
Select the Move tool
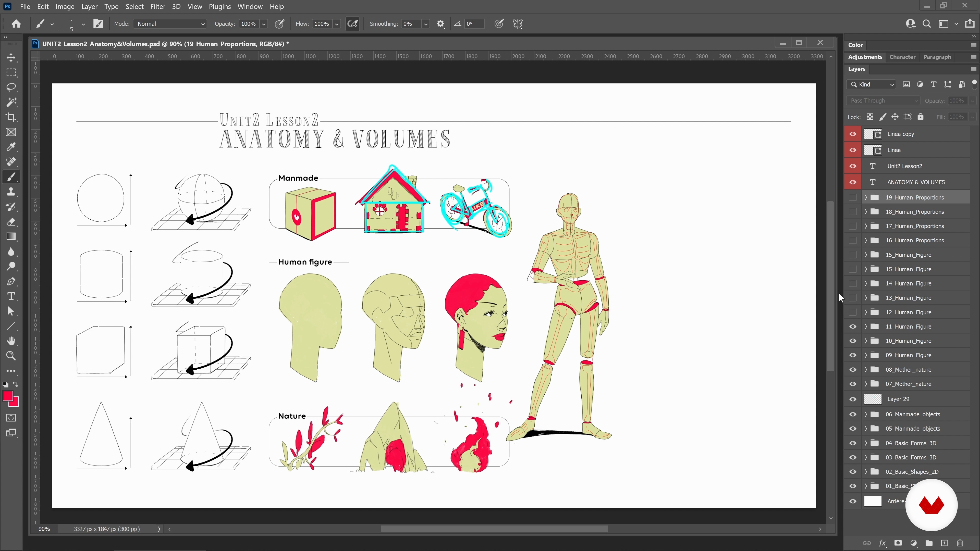coord(11,58)
